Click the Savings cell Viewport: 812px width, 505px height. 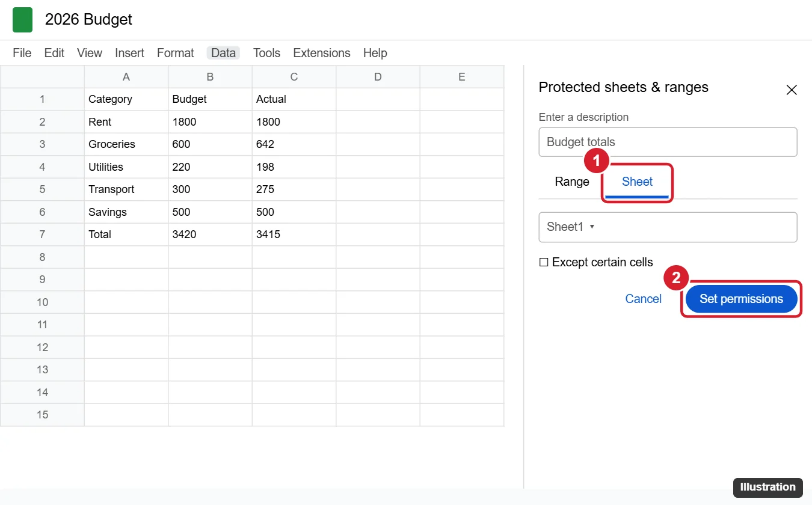point(126,212)
